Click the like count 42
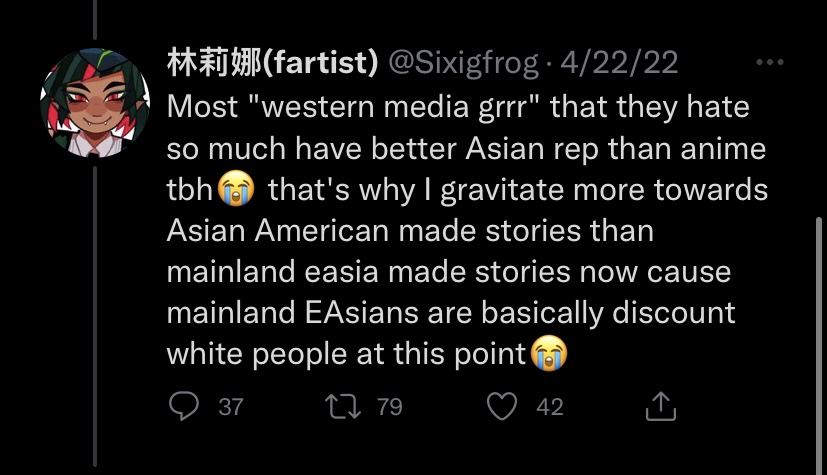 click(550, 407)
